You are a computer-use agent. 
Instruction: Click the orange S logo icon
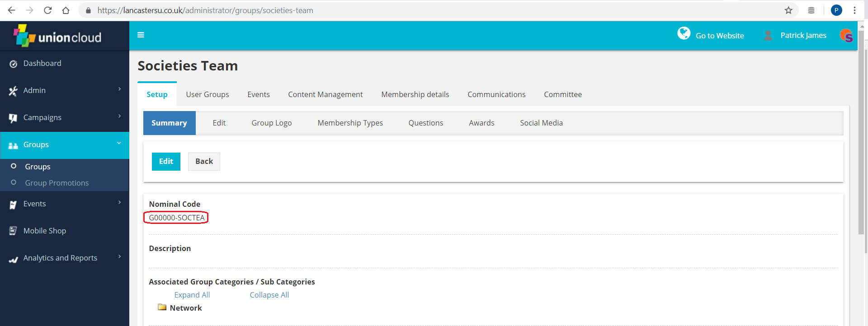pyautogui.click(x=846, y=35)
